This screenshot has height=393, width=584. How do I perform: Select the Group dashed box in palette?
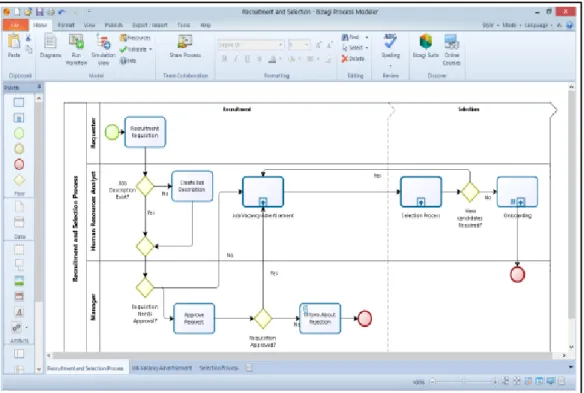[x=19, y=250]
